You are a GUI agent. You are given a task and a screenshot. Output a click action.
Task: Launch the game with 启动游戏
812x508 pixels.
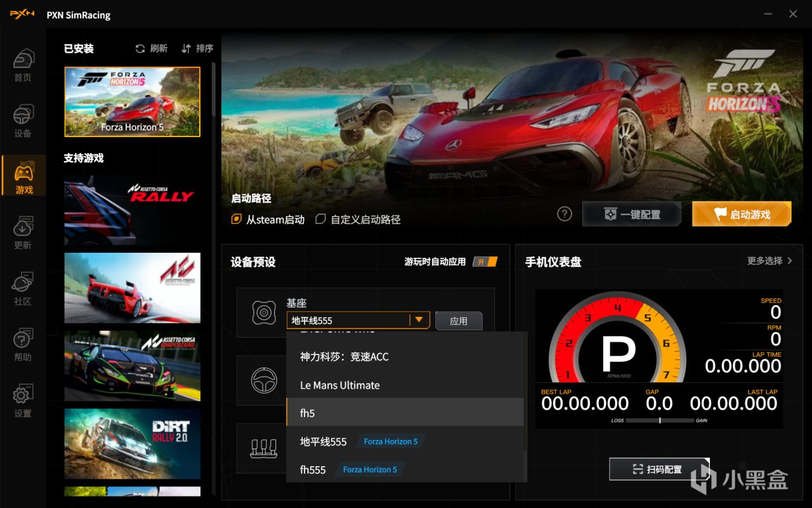742,214
